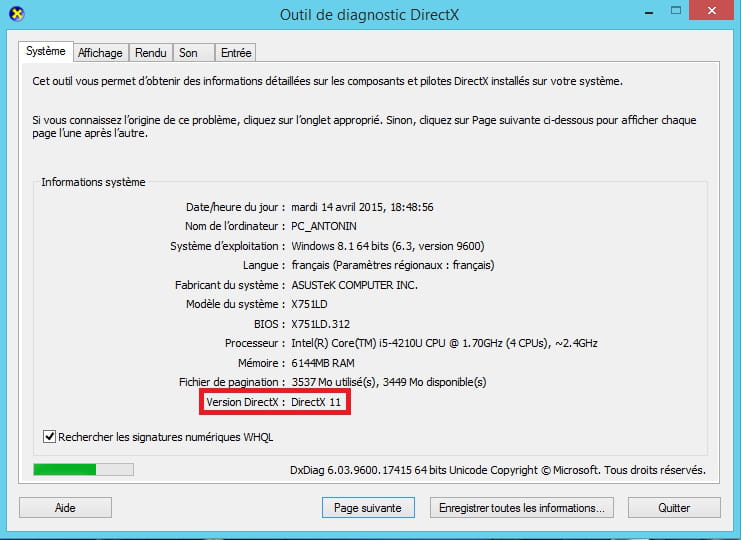This screenshot has height=540, width=741.
Task: Click the Version DirectX label
Action: tap(246, 402)
